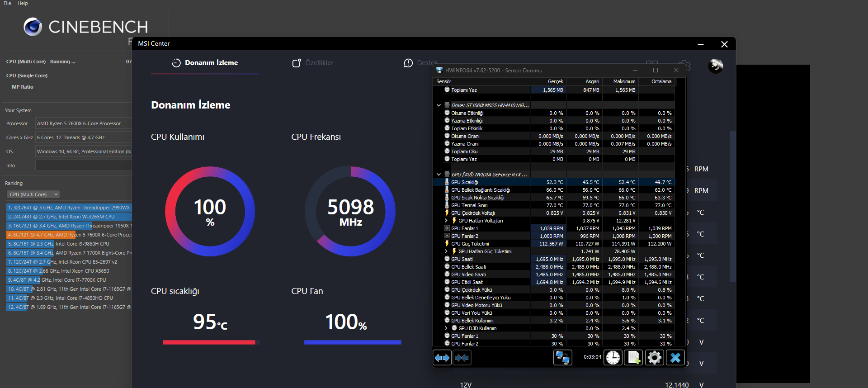This screenshot has height=388, width=868.
Task: Click the thermometer icon beside GPU Sıcaklığı
Action: [447, 182]
